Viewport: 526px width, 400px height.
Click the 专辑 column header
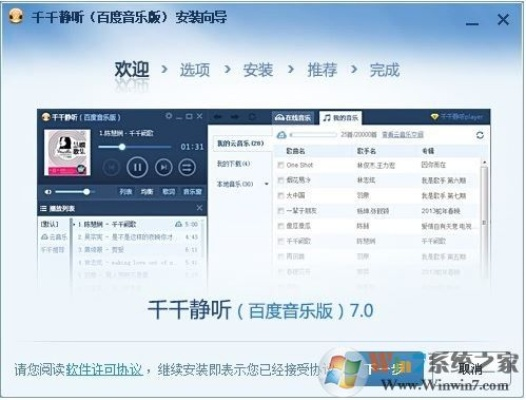tap(428, 151)
